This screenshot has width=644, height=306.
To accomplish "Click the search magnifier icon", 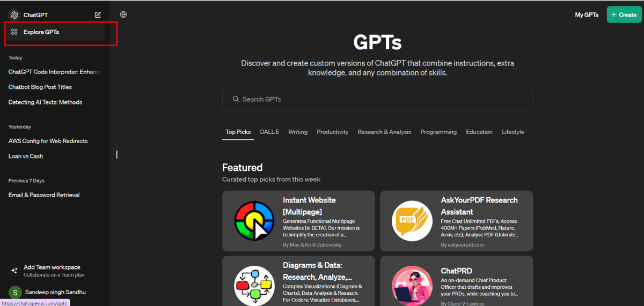I will pos(236,99).
